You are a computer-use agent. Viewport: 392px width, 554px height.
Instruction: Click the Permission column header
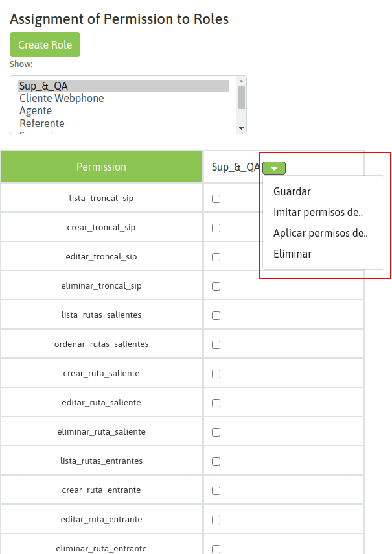(101, 167)
